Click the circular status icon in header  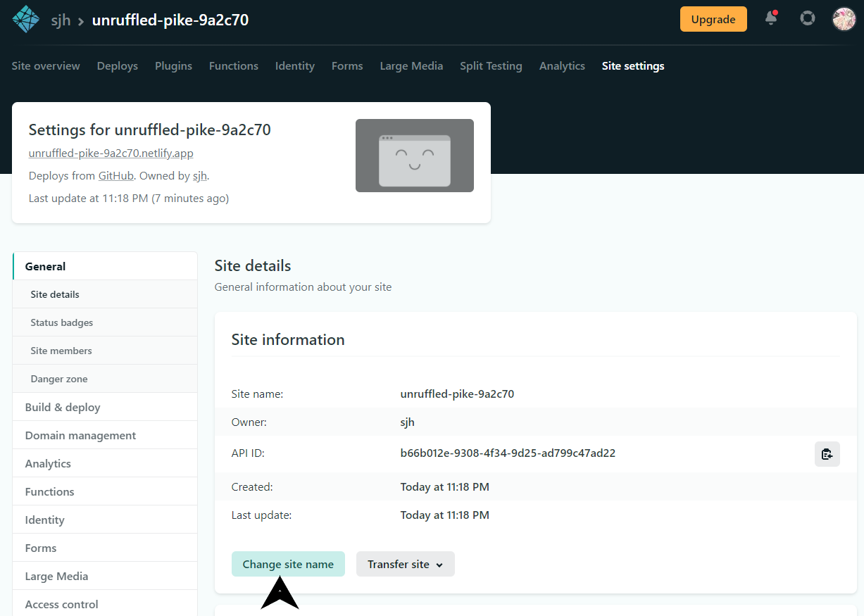(807, 18)
